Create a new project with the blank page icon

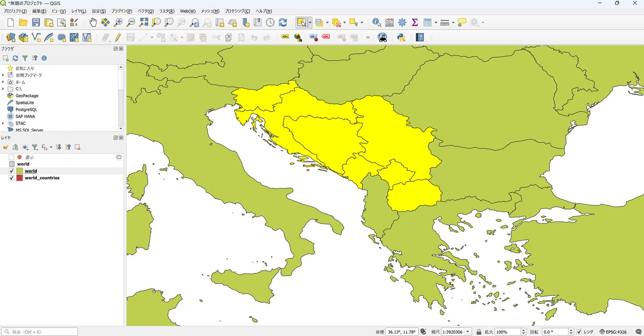pyautogui.click(x=10, y=23)
